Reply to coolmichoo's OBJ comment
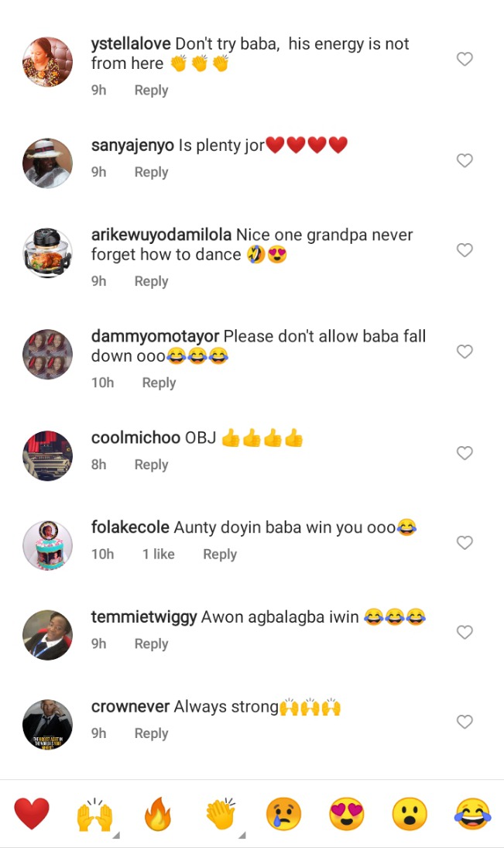This screenshot has width=504, height=848. 151,465
